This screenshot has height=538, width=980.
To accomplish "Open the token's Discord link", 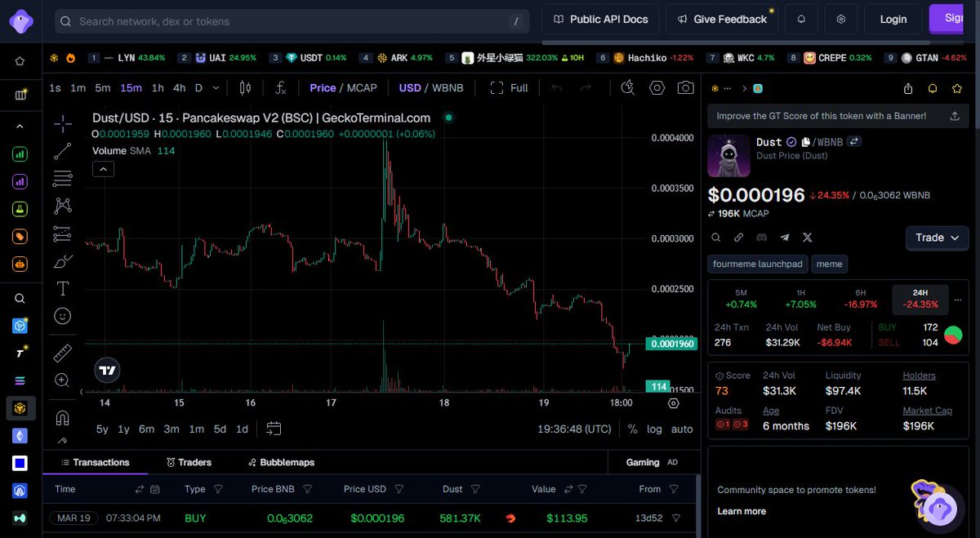I will (x=762, y=238).
